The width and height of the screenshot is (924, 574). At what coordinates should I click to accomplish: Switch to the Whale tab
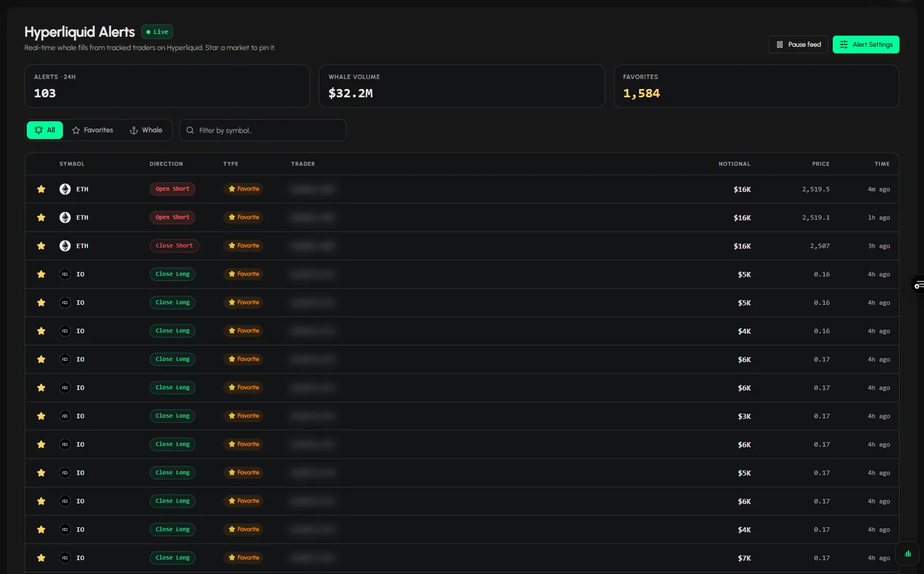pyautogui.click(x=146, y=130)
